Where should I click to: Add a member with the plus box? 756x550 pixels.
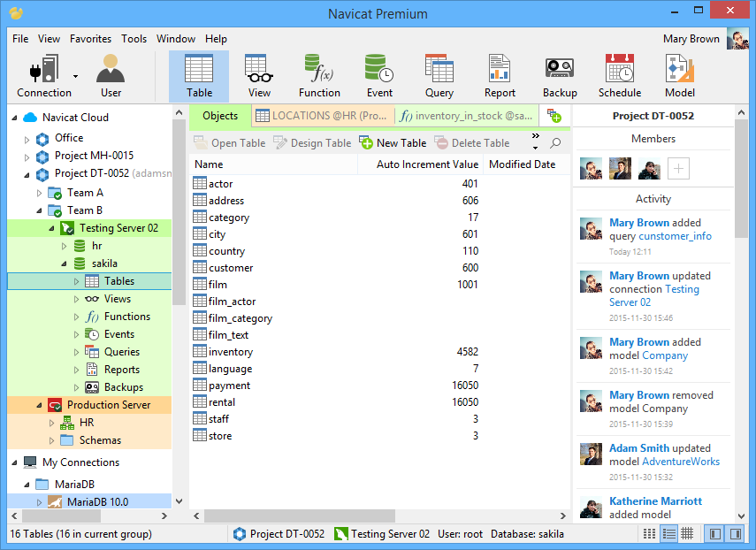point(678,169)
